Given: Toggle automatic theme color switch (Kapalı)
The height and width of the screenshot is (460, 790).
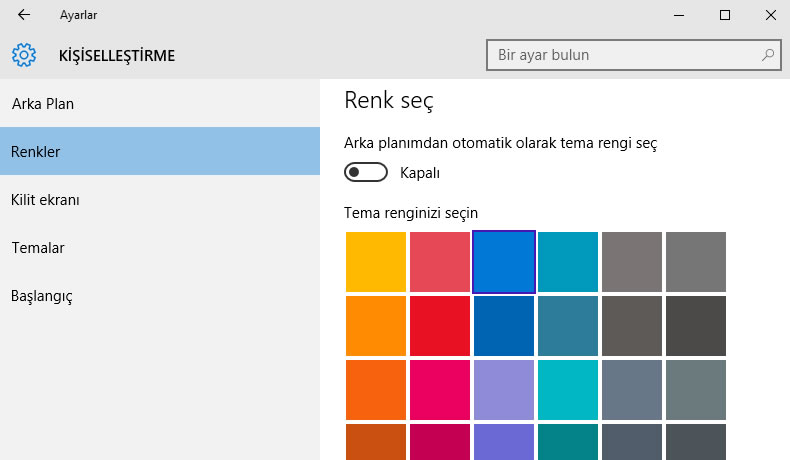Looking at the screenshot, I should 366,172.
